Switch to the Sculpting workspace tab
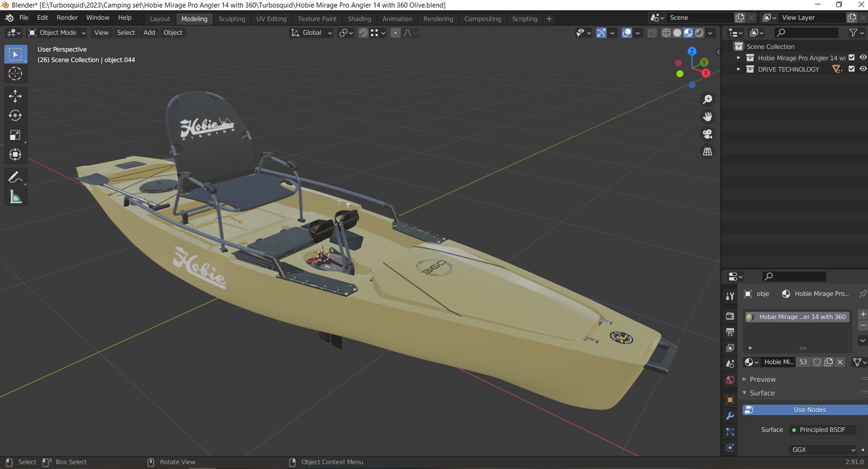This screenshot has width=868, height=469. click(x=232, y=19)
